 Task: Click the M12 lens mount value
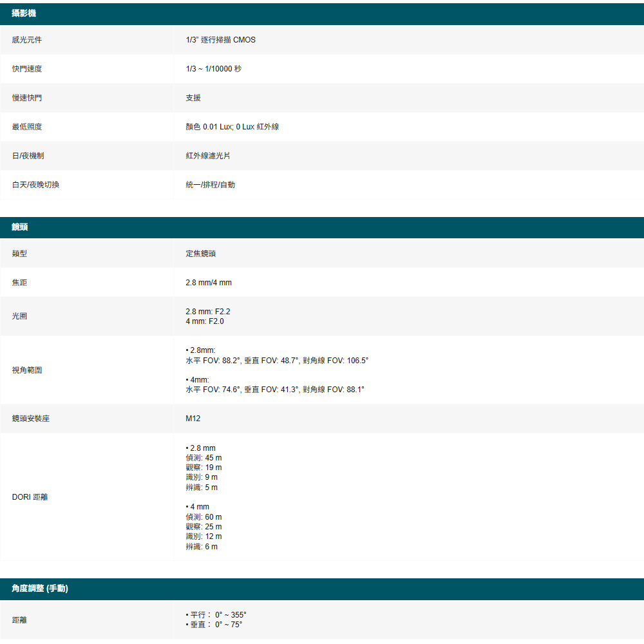point(193,419)
